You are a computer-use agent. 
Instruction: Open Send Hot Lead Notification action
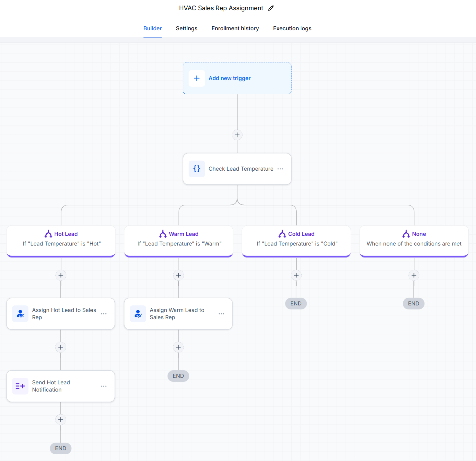click(61, 386)
